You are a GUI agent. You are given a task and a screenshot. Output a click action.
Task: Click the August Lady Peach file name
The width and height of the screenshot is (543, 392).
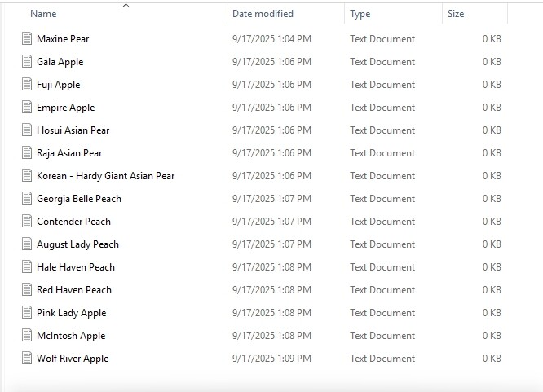(77, 244)
